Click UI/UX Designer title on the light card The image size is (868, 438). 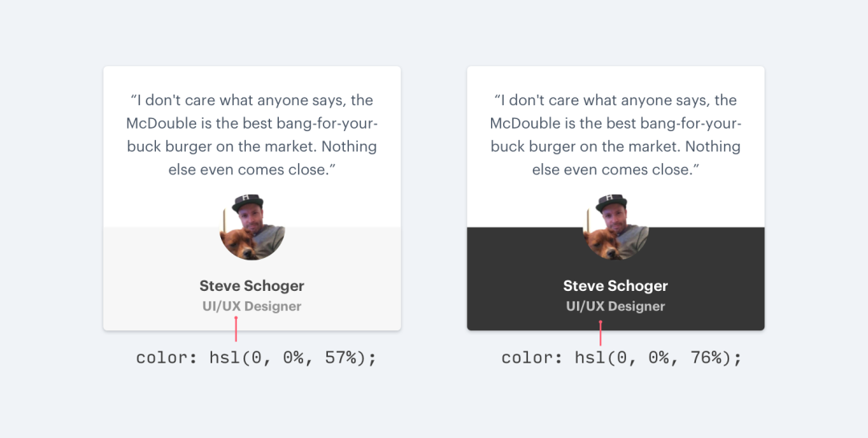click(x=252, y=306)
